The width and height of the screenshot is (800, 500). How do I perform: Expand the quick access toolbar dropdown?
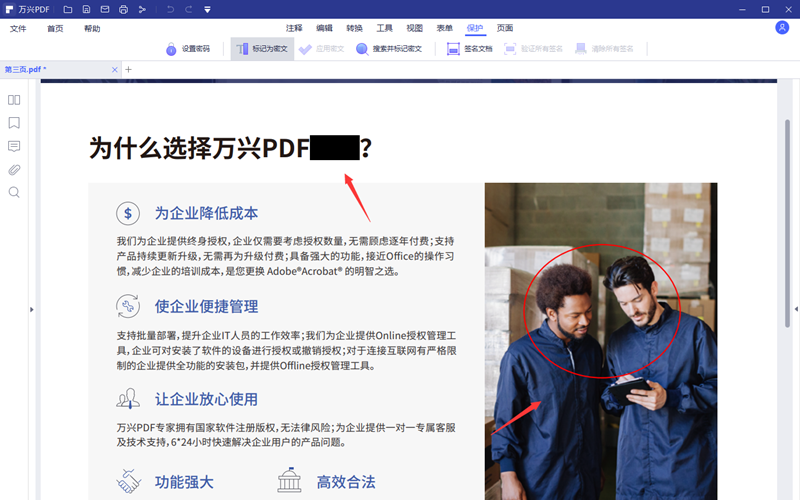coord(207,9)
